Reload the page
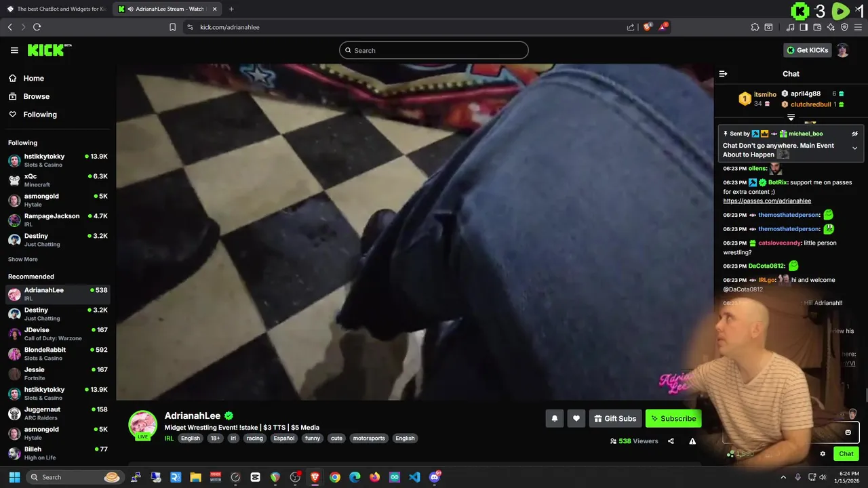Screen dimensions: 868x488 [37, 27]
